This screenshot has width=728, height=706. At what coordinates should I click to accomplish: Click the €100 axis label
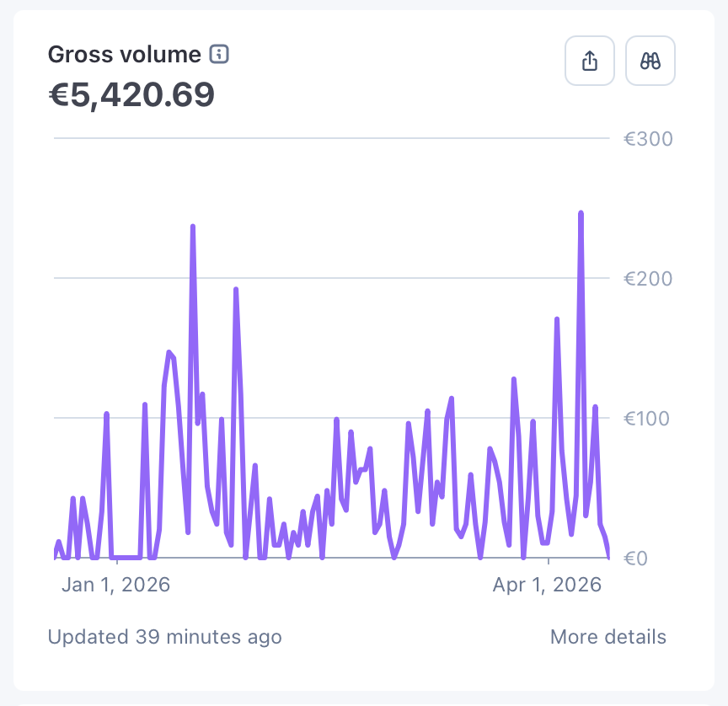tap(646, 418)
